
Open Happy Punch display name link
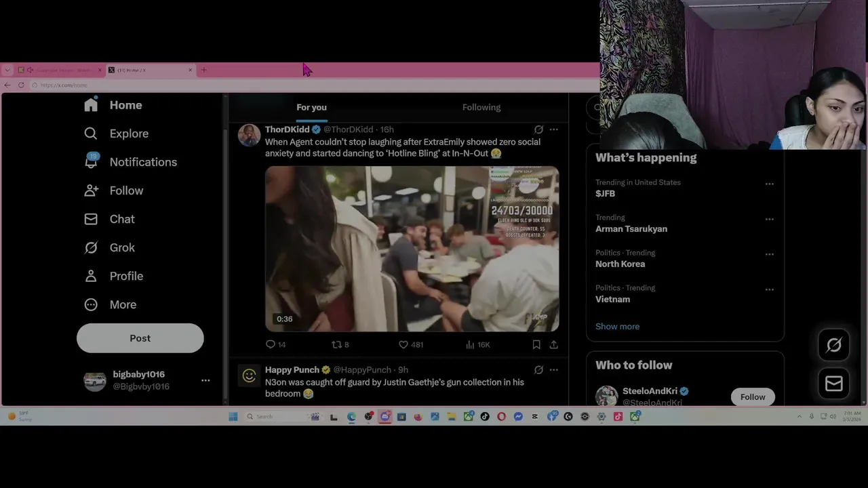292,370
